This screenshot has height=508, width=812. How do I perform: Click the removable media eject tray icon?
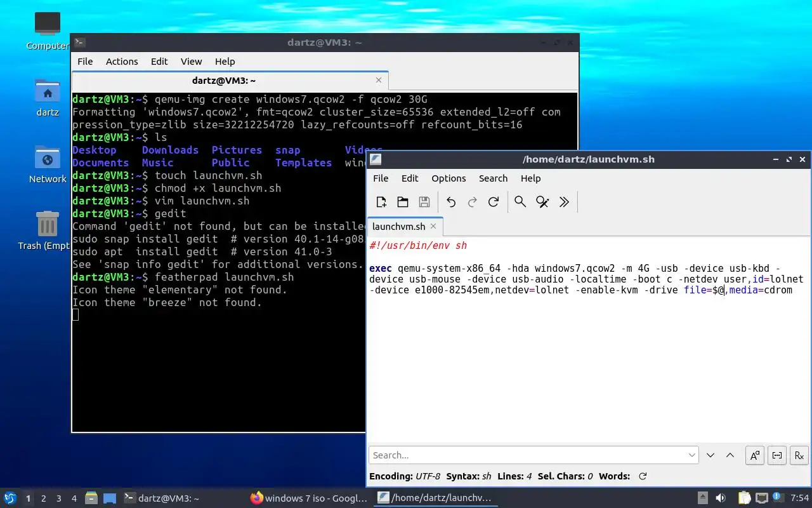click(703, 498)
